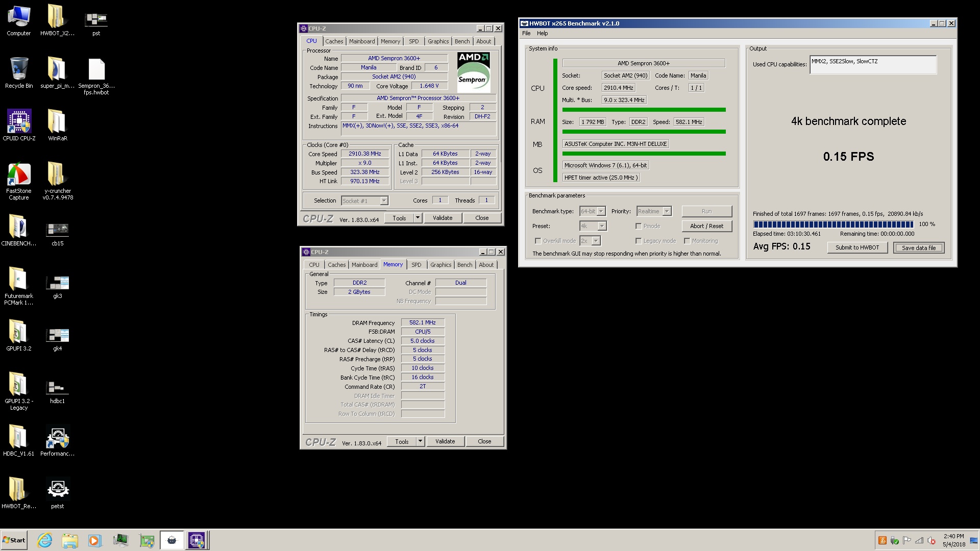Open Action Center flag tray icon
The width and height of the screenshot is (980, 551).
(x=907, y=541)
